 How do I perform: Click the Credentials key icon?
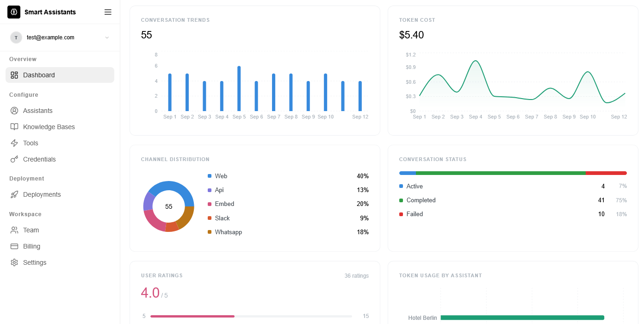pyautogui.click(x=14, y=159)
